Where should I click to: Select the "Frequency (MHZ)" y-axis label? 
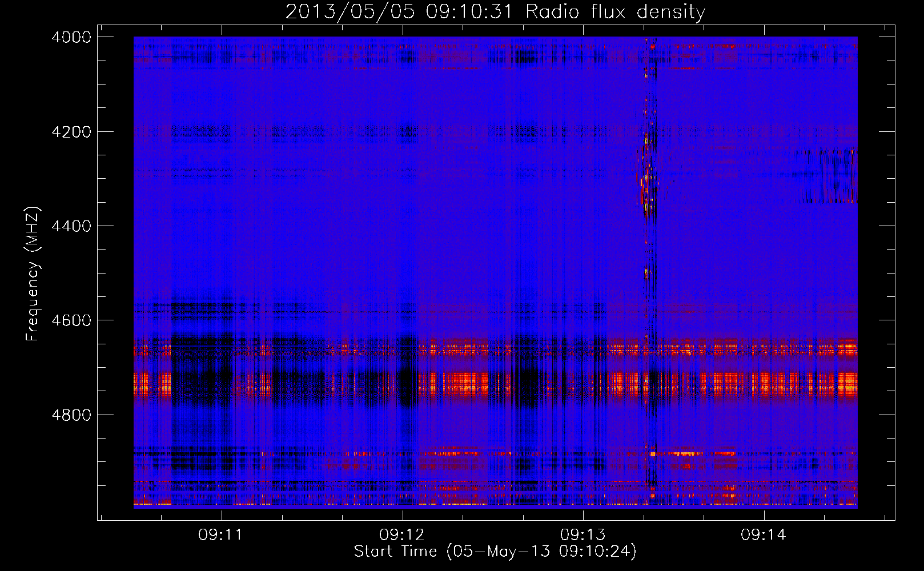[33, 274]
